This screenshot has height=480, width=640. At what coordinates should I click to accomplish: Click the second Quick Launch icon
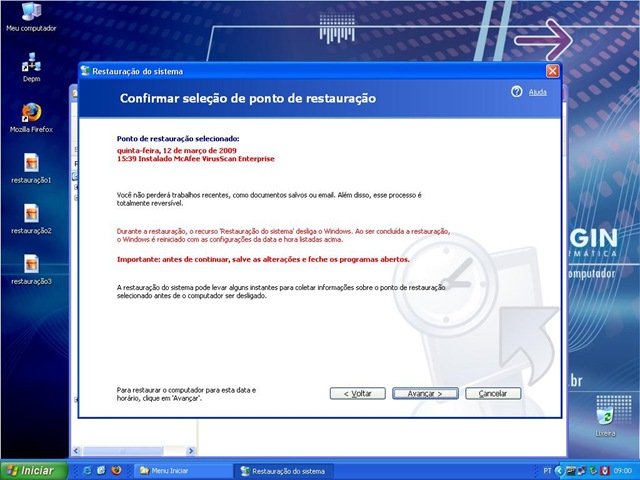click(x=101, y=471)
